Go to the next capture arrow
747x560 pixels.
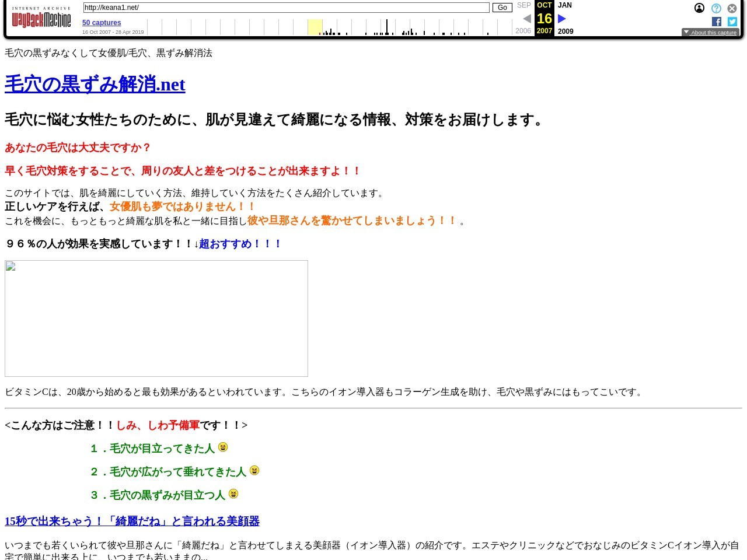[561, 18]
